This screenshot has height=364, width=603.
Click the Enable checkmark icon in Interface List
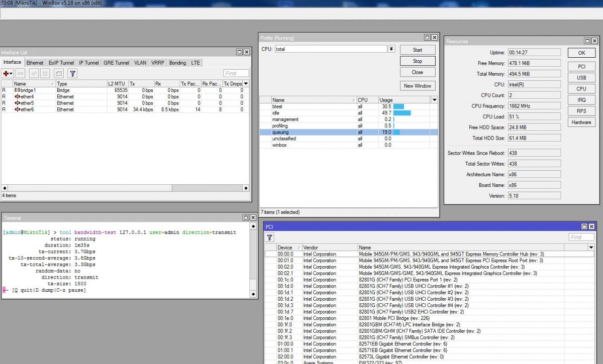pyautogui.click(x=34, y=73)
